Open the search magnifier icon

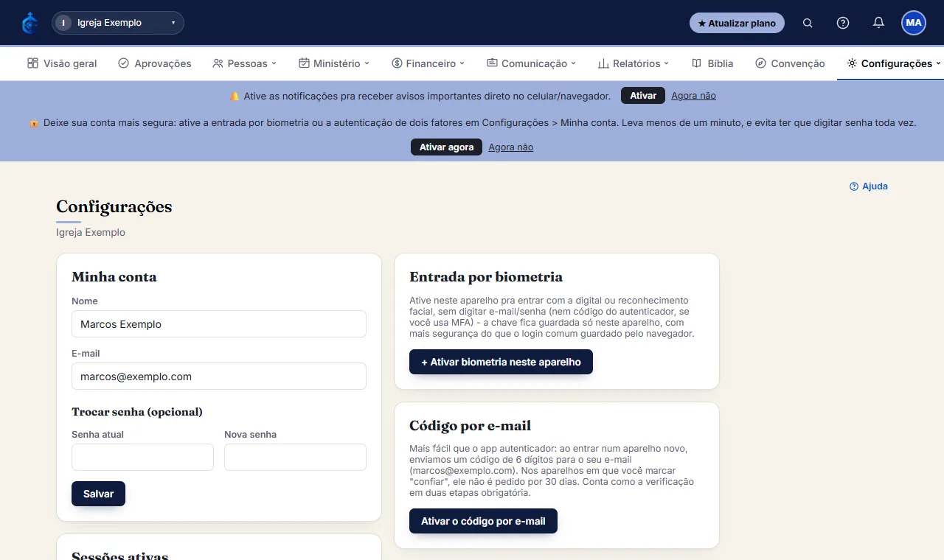tap(808, 23)
